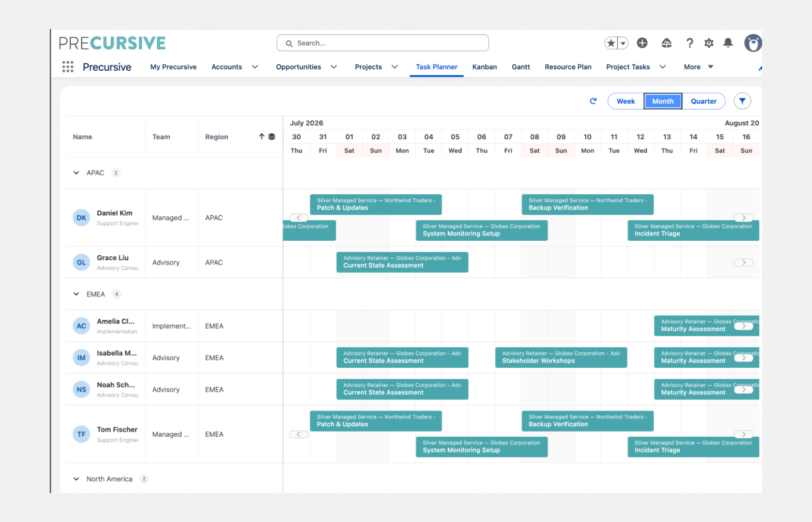Open the Opportunities tab
The image size is (812, 522).
click(x=299, y=67)
